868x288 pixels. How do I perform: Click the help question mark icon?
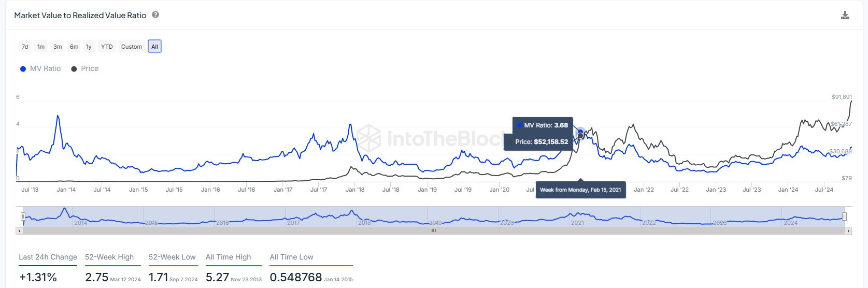click(x=155, y=15)
